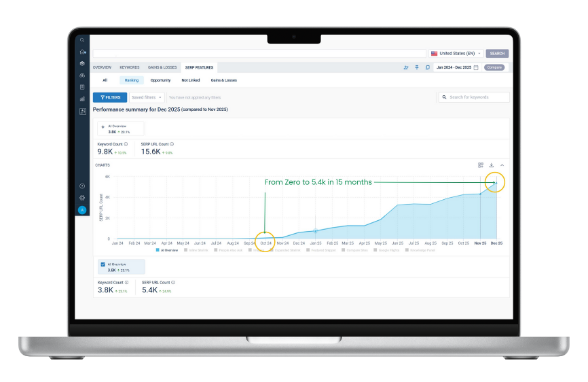Image resolution: width=588 pixels, height=382 pixels.
Task: Open the document report icon in sidebar
Action: [x=82, y=87]
